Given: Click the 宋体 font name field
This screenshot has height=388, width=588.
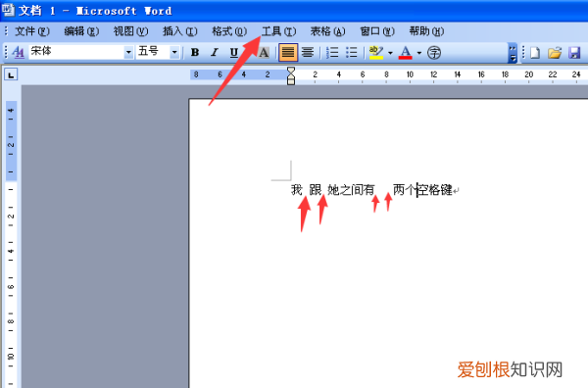Looking at the screenshot, I should click(76, 52).
